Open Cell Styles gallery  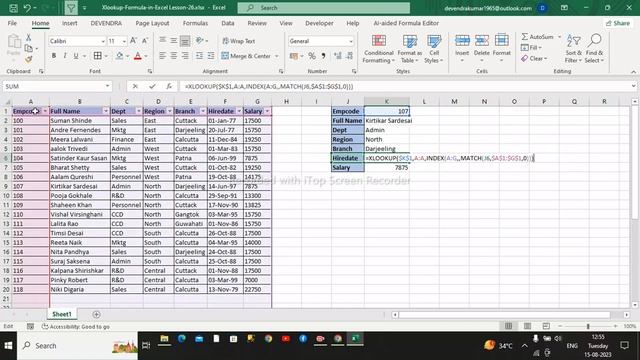[x=434, y=49]
